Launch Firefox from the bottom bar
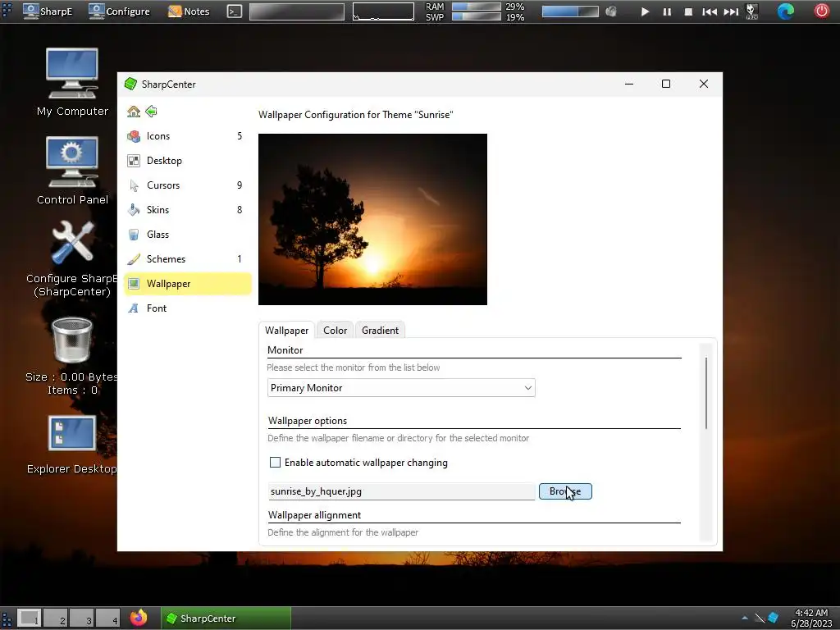Image resolution: width=840 pixels, height=630 pixels. point(138,618)
